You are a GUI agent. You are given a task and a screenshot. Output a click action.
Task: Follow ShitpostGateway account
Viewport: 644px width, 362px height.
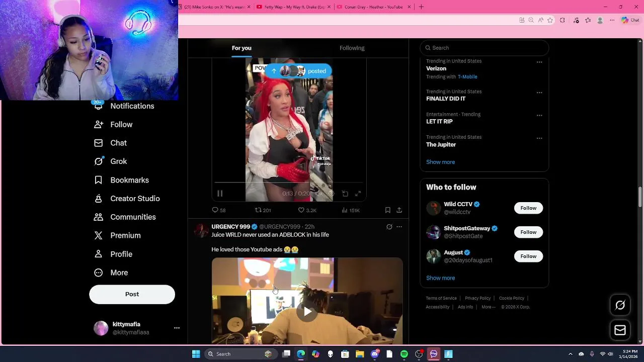point(528,232)
